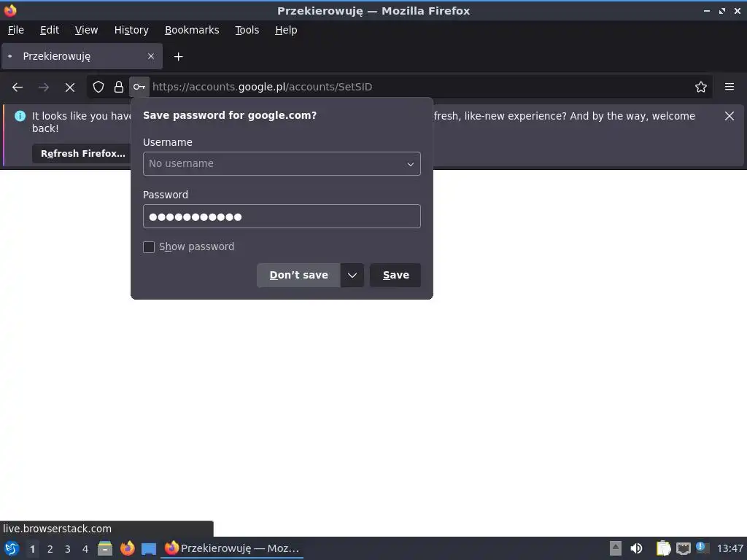Dismiss the Refresh Firefox notification bar

pyautogui.click(x=729, y=116)
